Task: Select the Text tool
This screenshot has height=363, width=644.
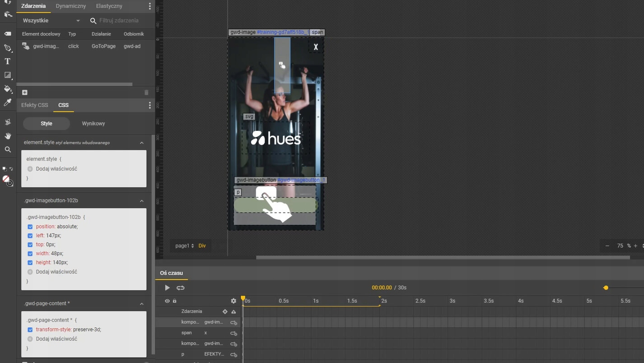Action: point(8,61)
